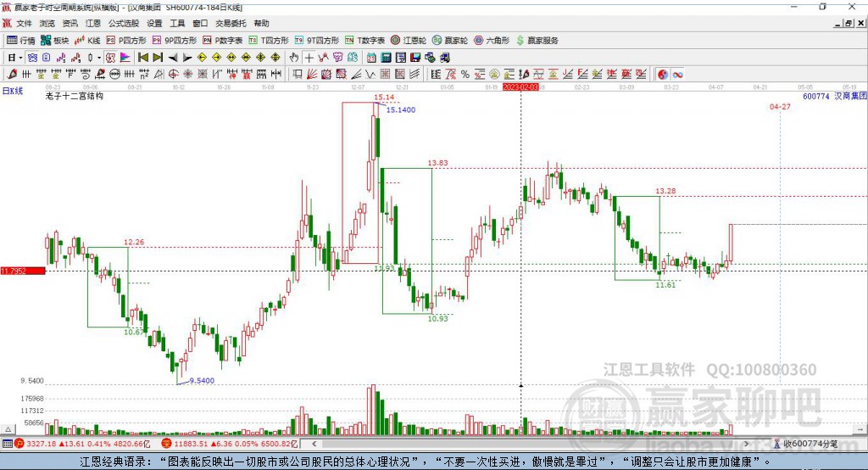Click the 9.5400 low price label
This screenshot has height=470, width=868.
pyautogui.click(x=202, y=381)
